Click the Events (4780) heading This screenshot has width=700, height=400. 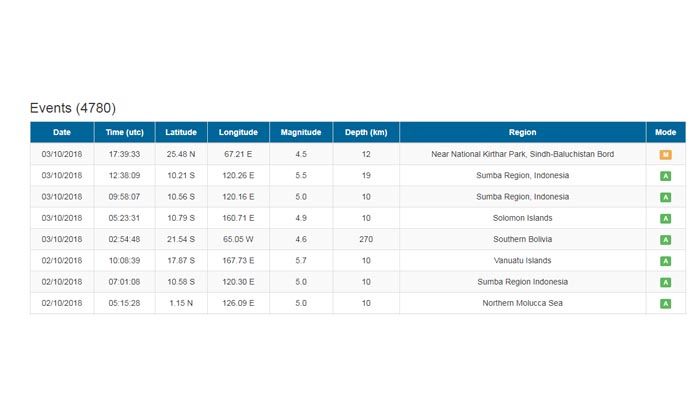coord(73,108)
